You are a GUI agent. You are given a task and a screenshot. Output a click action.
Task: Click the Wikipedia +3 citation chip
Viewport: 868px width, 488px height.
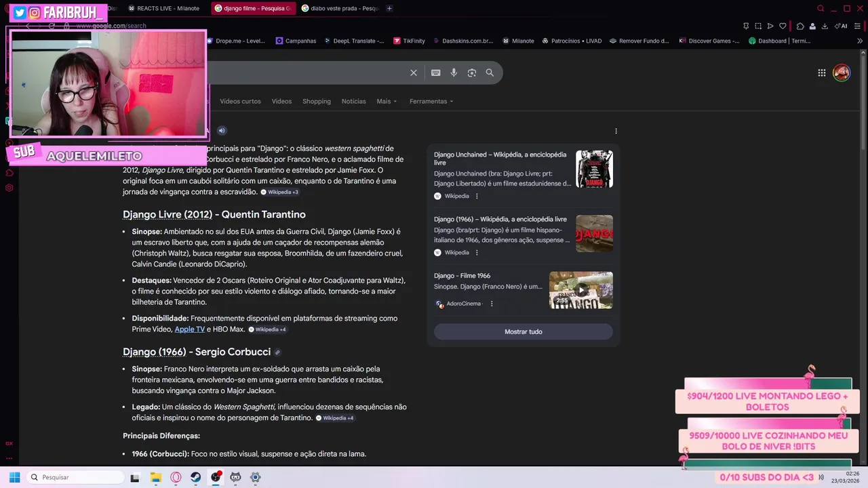[279, 192]
